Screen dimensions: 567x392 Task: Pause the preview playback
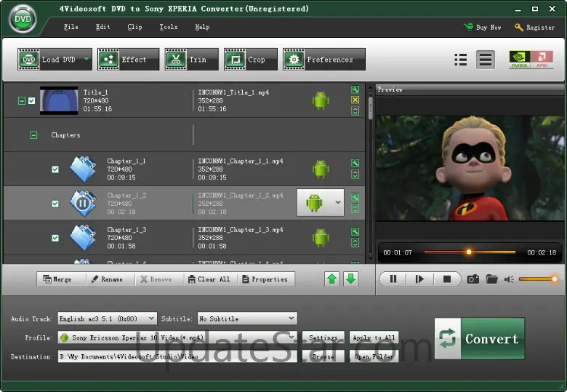tap(393, 279)
